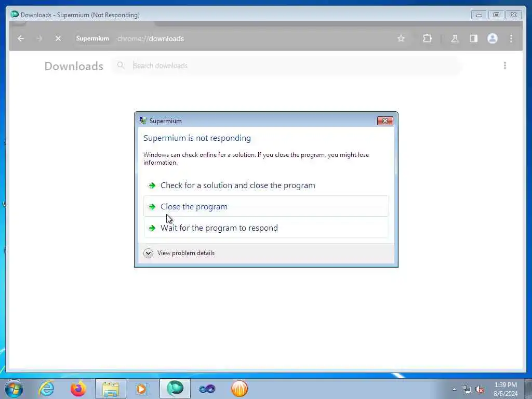Toggle the side panel icon
Screen dimensions: 532x399
coord(474,38)
